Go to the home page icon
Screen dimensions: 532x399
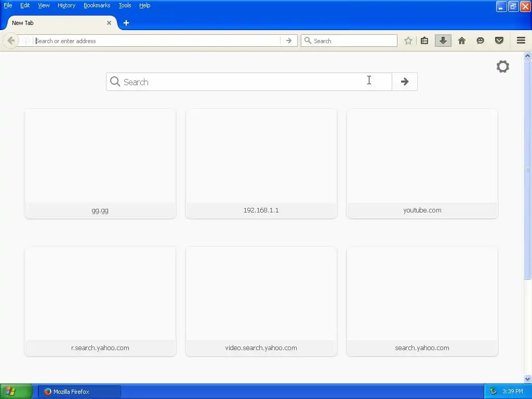[x=461, y=41]
